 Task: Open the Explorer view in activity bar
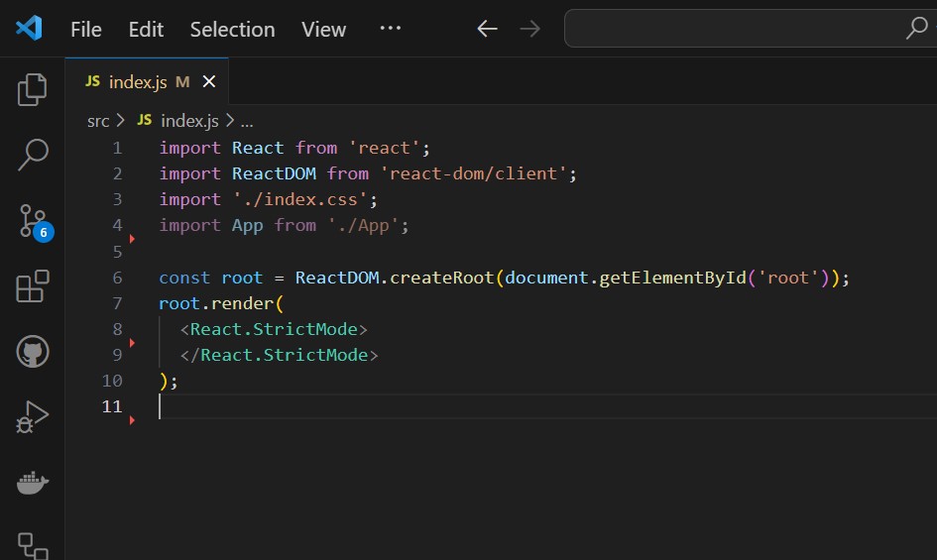[33, 89]
